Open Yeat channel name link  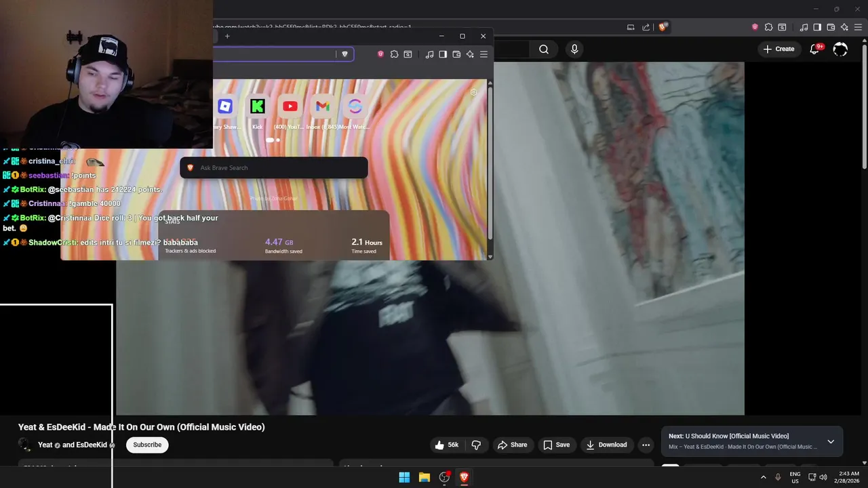coord(73,445)
